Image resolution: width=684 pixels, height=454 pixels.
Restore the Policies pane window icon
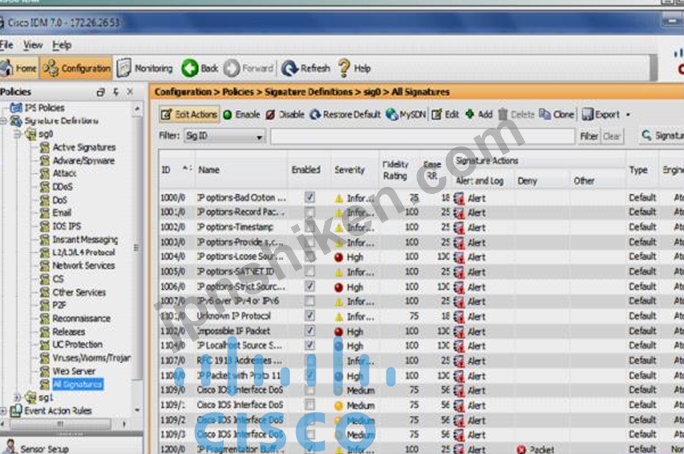(101, 92)
